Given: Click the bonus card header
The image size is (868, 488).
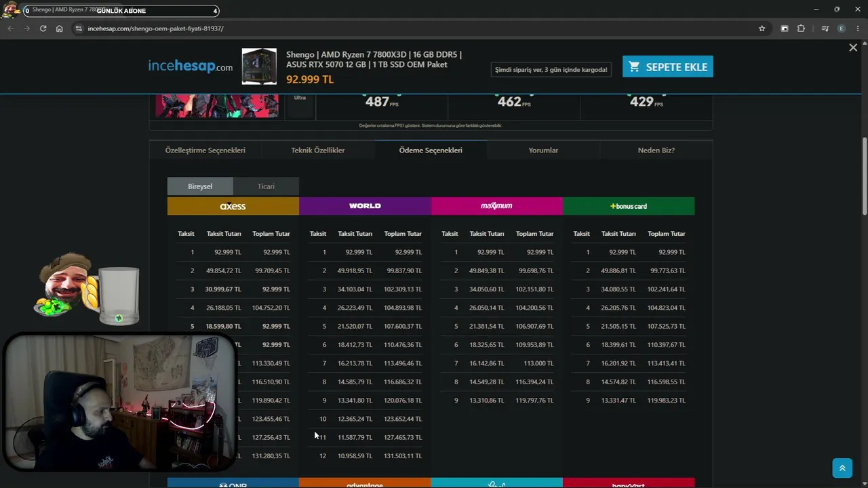Looking at the screenshot, I should coord(629,206).
